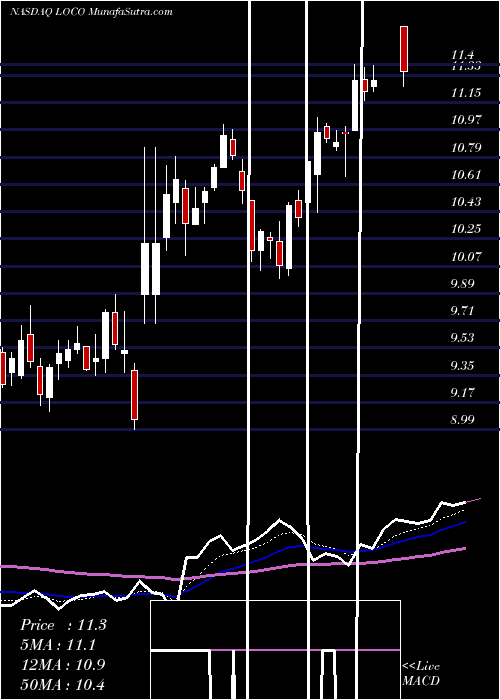Select the long red candlestick bottoming near 8.99
The image size is (500, 700).
(134, 395)
